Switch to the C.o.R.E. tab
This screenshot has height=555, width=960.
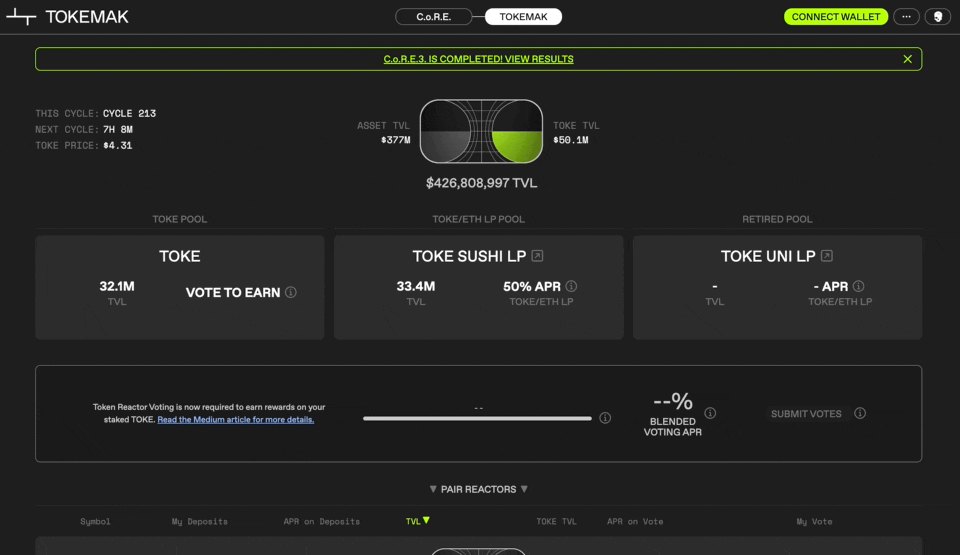pyautogui.click(x=433, y=17)
